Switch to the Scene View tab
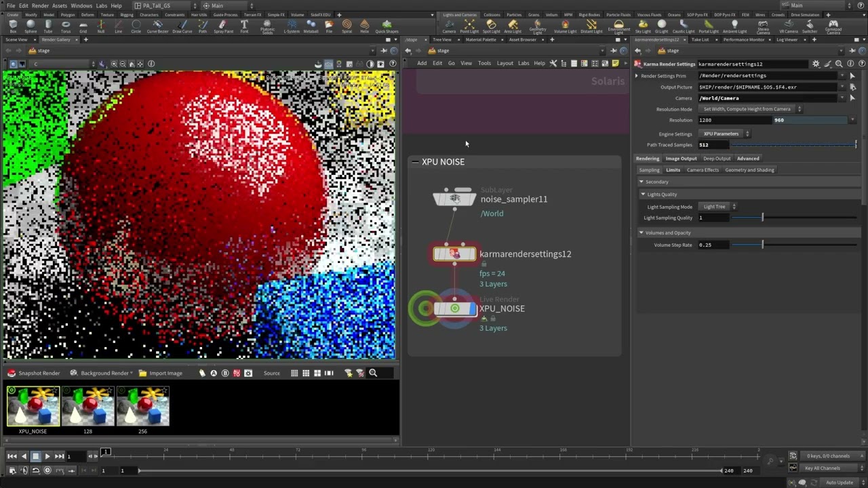The image size is (868, 488). [16, 39]
